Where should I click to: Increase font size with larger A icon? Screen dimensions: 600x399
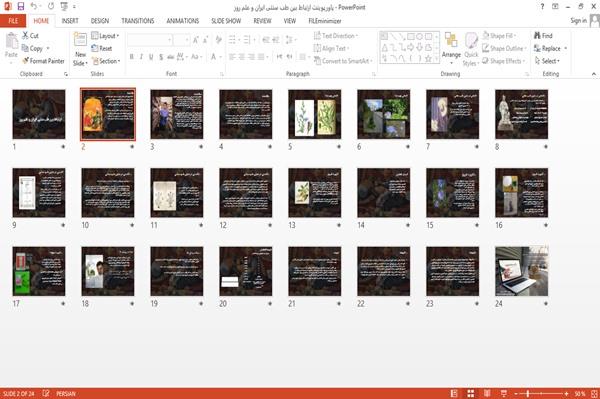pyautogui.click(x=196, y=40)
